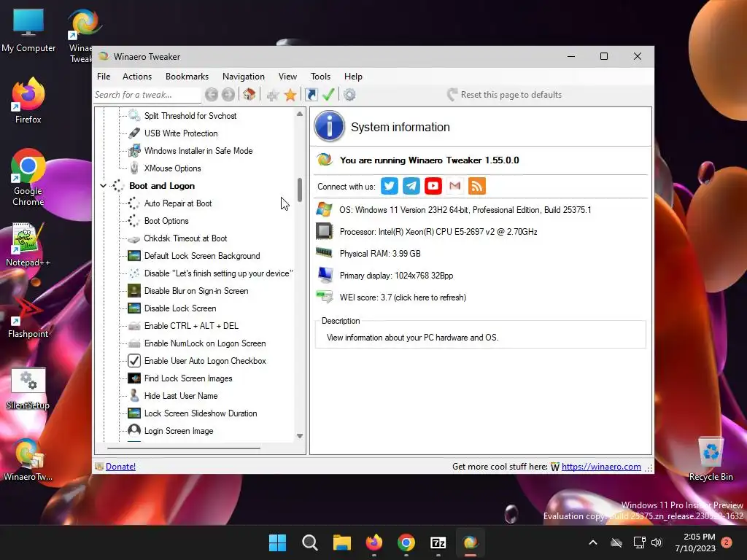Select the Recycle Bin desktop icon
Viewport: 747px width, 560px height.
[x=711, y=459]
